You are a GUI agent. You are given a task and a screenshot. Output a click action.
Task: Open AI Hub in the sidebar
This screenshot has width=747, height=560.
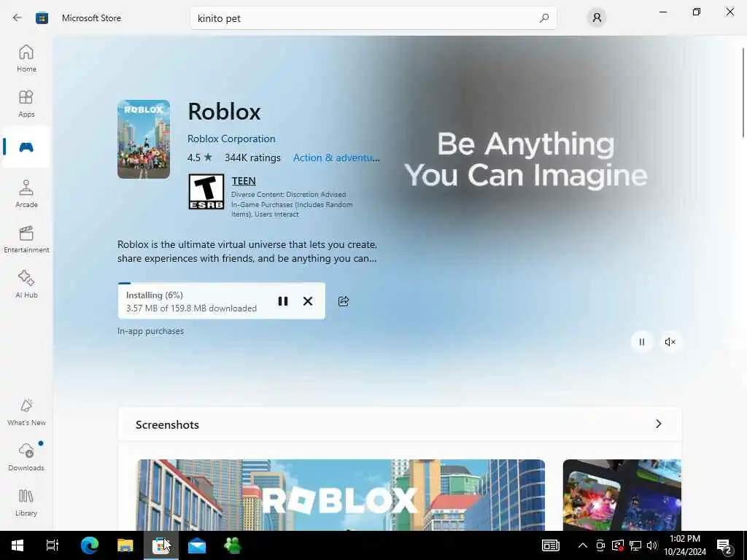click(26, 284)
